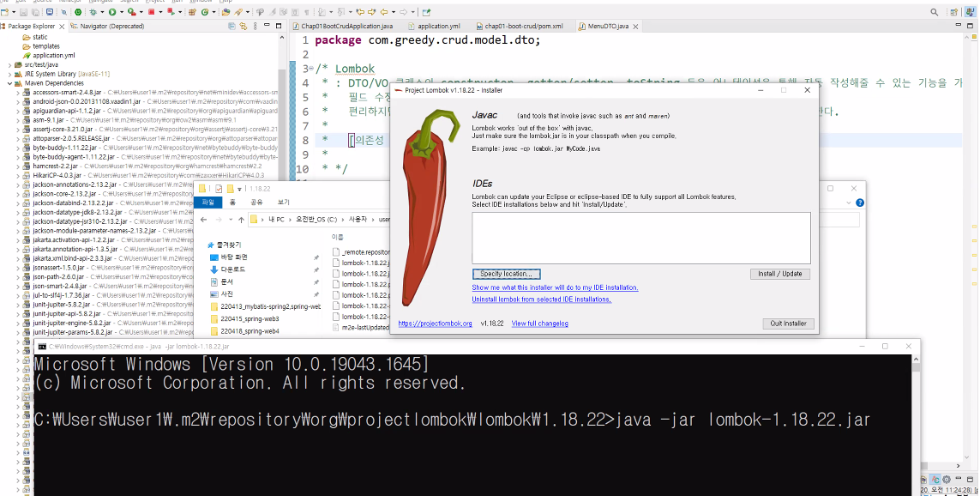Select 바탕 화면 in Explorer sidebar

pyautogui.click(x=234, y=257)
